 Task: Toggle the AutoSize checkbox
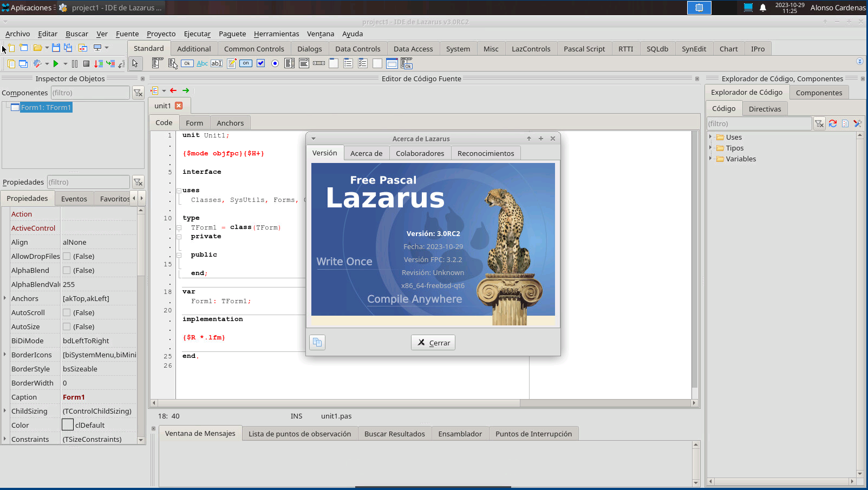pos(67,326)
